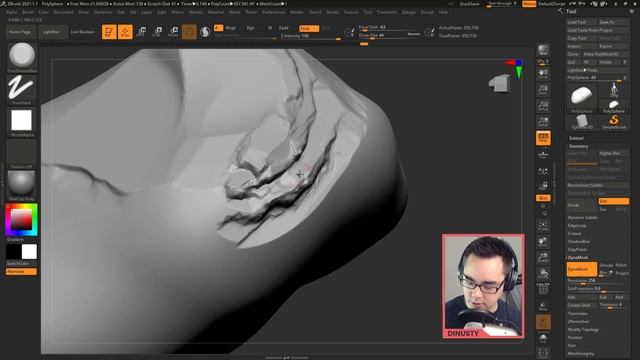
Task: Open the Render menu
Action: tap(297, 12)
